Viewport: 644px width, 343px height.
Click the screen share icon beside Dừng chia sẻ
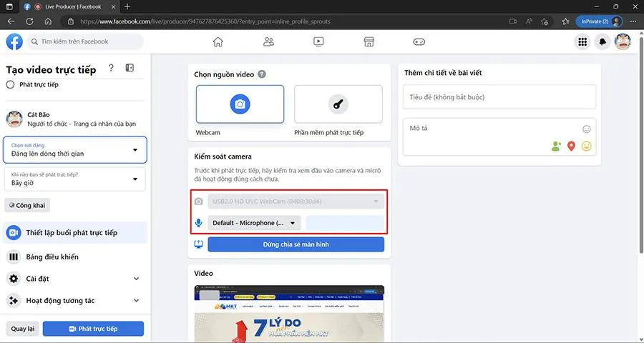click(199, 244)
